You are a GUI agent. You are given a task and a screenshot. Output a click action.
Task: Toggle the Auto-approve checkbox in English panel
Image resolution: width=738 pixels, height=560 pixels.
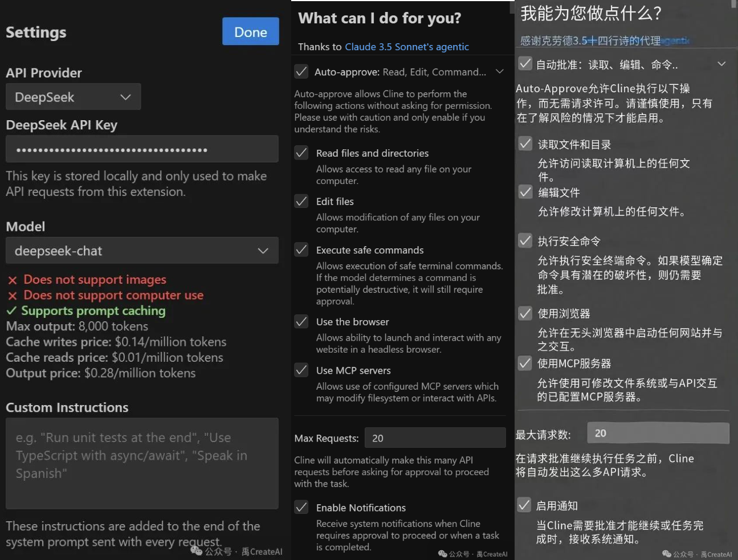[301, 72]
